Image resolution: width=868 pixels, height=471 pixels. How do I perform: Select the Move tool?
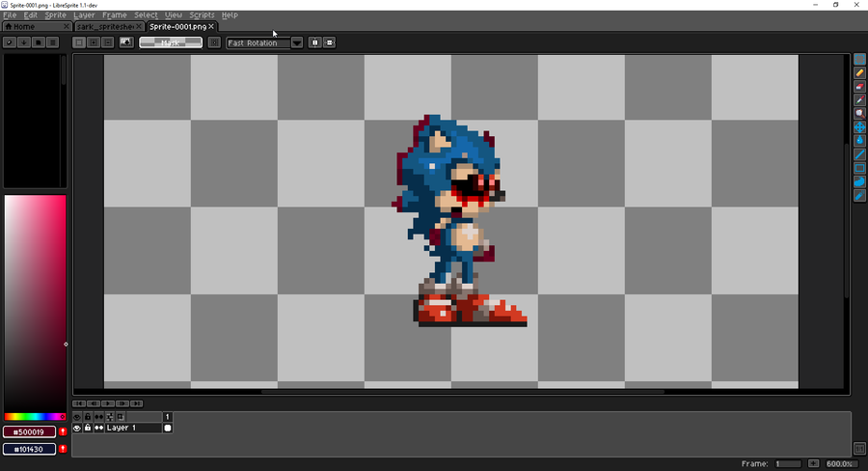[x=859, y=126]
